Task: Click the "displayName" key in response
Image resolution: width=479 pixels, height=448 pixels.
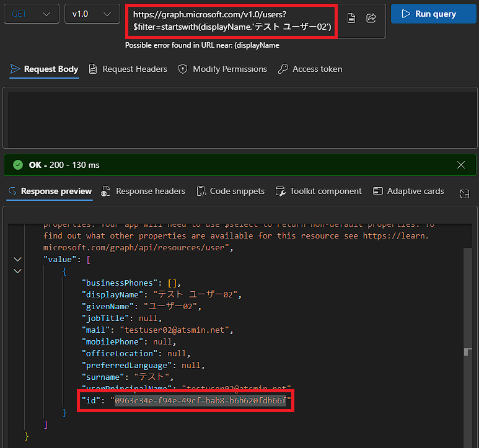Action: tap(112, 295)
